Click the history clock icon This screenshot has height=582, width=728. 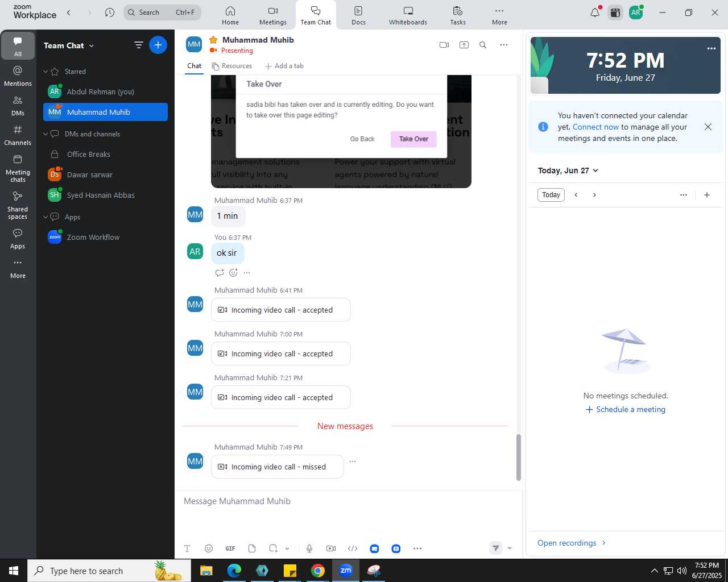coord(110,13)
